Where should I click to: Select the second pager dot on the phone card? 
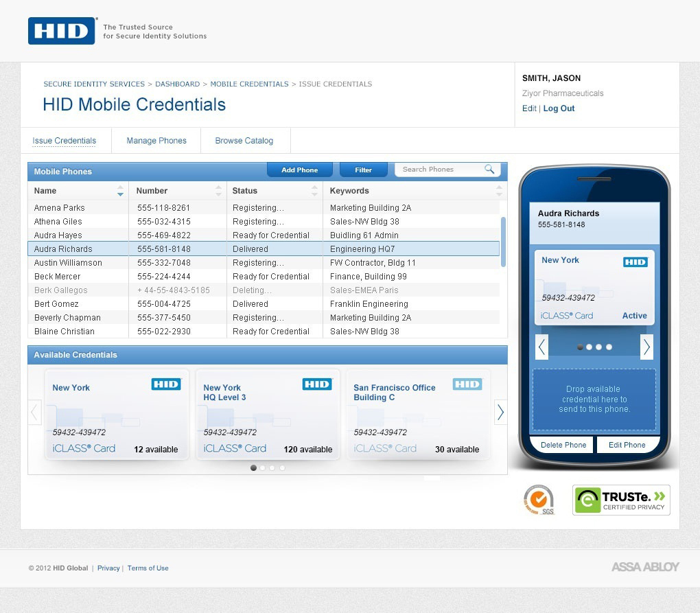pyautogui.click(x=588, y=347)
